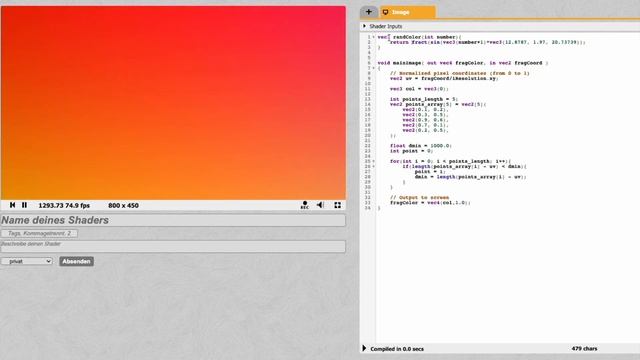The height and width of the screenshot is (360, 640).
Task: Fold the for loop at line 25
Action: (373, 161)
